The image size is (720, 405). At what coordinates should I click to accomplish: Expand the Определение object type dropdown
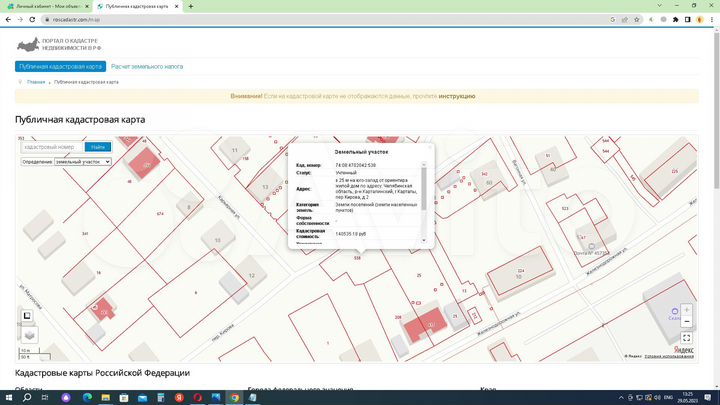tap(83, 161)
